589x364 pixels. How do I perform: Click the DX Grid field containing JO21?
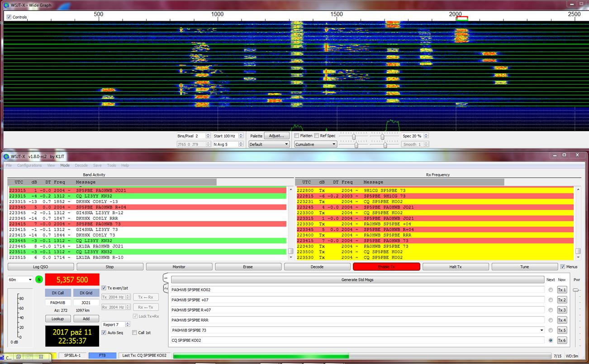pyautogui.click(x=86, y=303)
